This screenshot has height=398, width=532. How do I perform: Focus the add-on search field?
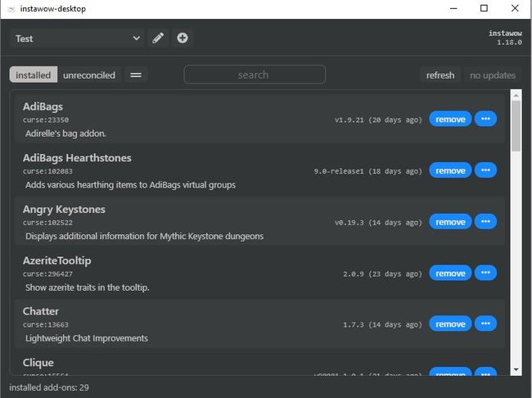click(x=254, y=75)
